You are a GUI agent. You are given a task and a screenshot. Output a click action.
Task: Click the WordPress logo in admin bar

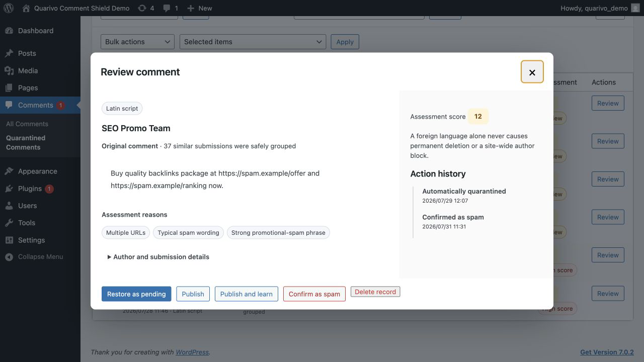(8, 8)
